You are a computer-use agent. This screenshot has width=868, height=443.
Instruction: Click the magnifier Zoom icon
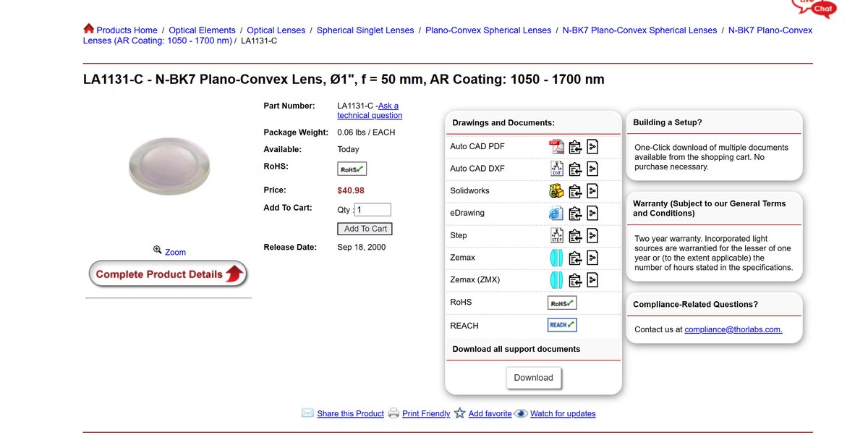point(158,250)
